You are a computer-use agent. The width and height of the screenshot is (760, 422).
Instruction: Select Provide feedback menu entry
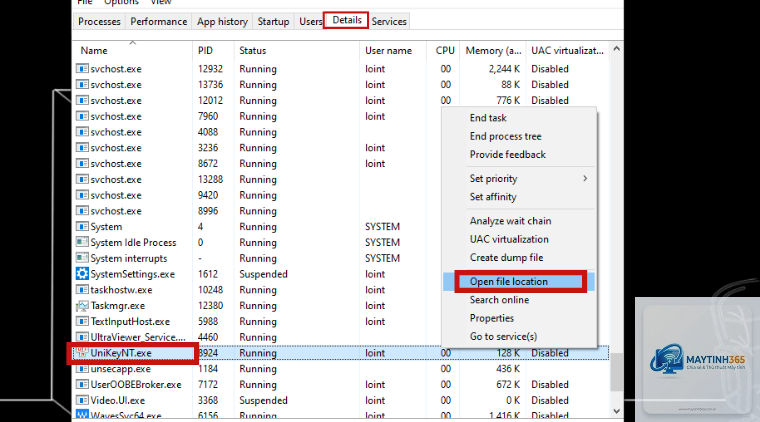[507, 155]
